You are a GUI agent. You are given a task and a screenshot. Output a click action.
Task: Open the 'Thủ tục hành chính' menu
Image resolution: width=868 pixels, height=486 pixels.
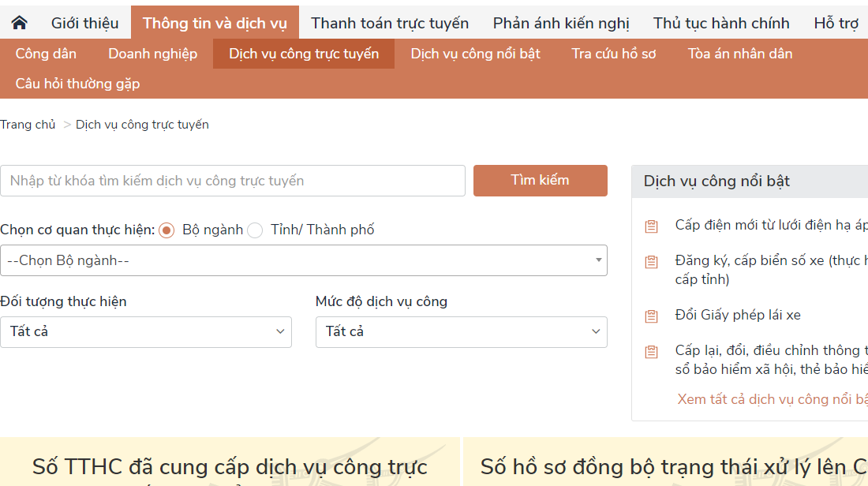(x=720, y=22)
